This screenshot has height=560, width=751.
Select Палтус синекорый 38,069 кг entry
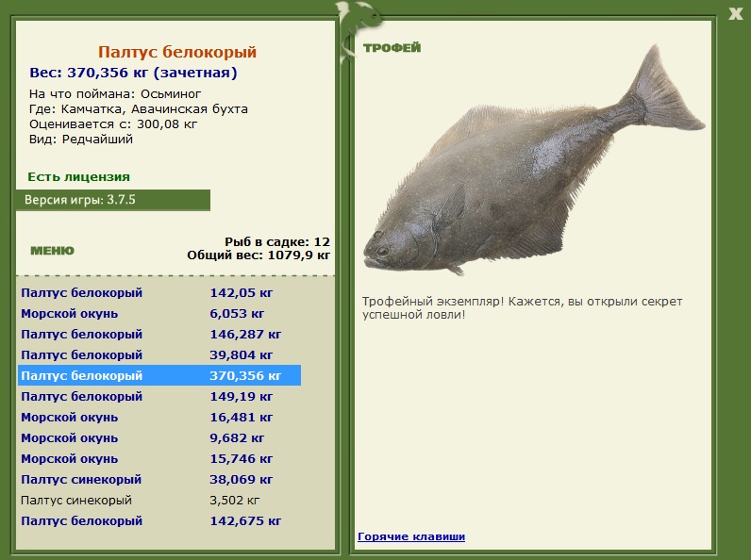click(159, 479)
